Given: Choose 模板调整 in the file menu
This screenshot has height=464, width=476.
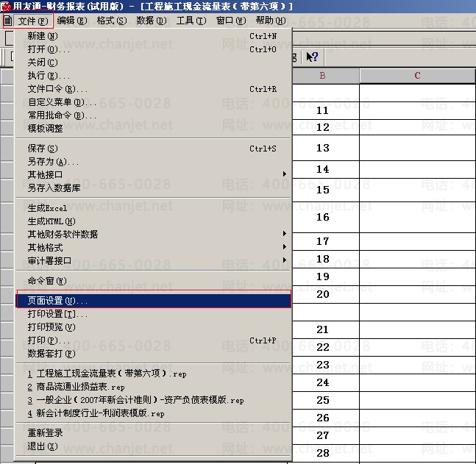Looking at the screenshot, I should click(153, 129).
